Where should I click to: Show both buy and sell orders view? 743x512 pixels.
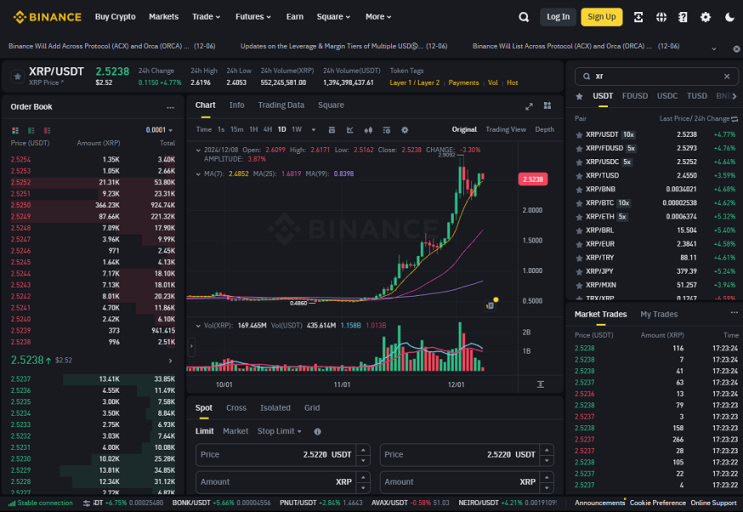[x=15, y=130]
